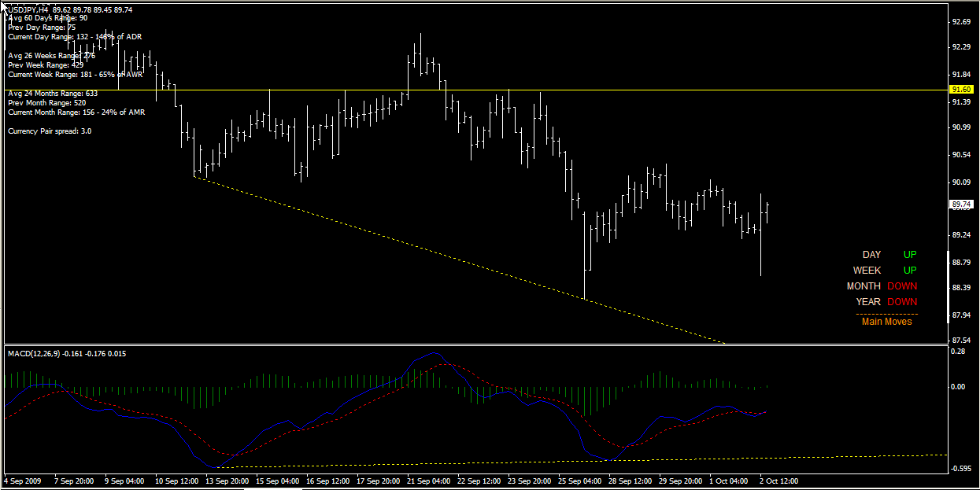980x490 pixels.
Task: Click the '15 Sep 04:00' time label
Action: (x=278, y=480)
